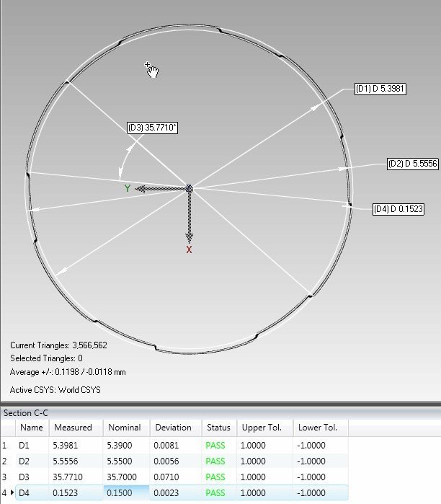
Task: Click the Y axis arrow
Action: tap(160, 189)
